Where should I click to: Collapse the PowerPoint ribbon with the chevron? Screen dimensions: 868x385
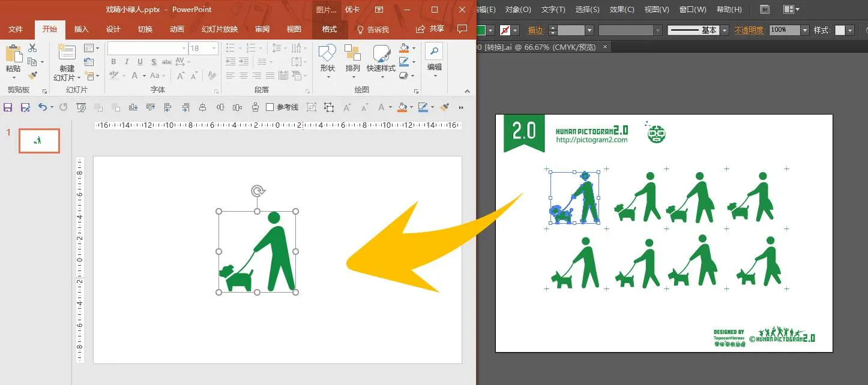click(x=466, y=92)
